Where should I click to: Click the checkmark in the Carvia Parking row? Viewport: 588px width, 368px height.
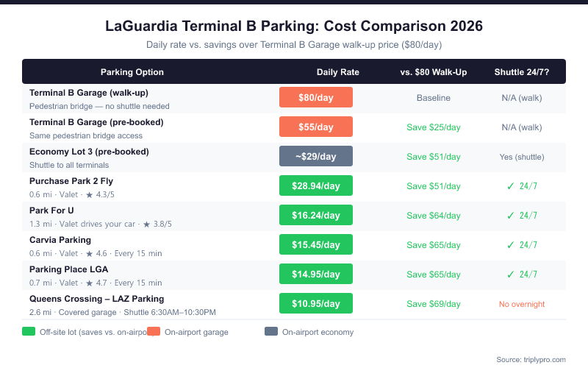[x=511, y=245]
